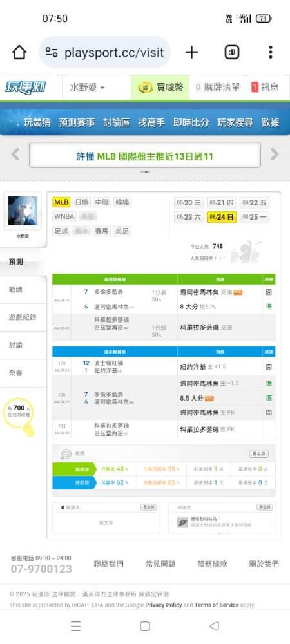This screenshot has width=290, height=644.
Task: Go to previous banner with left arrow
Action: coord(15,155)
